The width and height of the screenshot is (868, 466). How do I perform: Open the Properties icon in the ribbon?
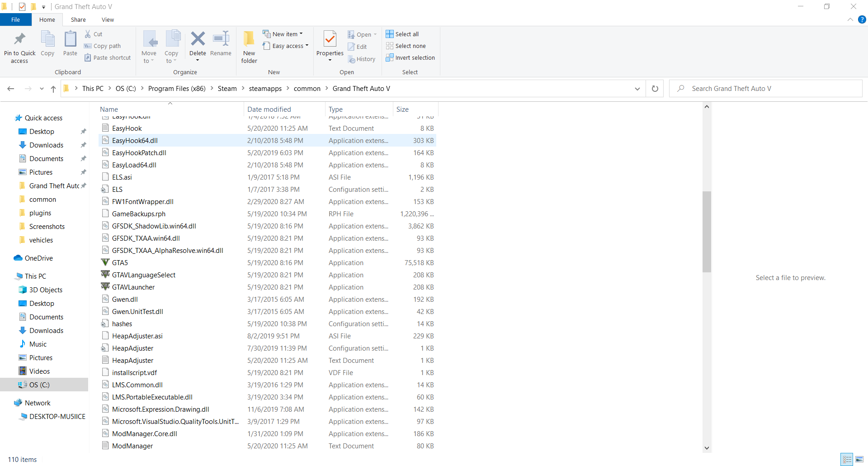point(330,39)
